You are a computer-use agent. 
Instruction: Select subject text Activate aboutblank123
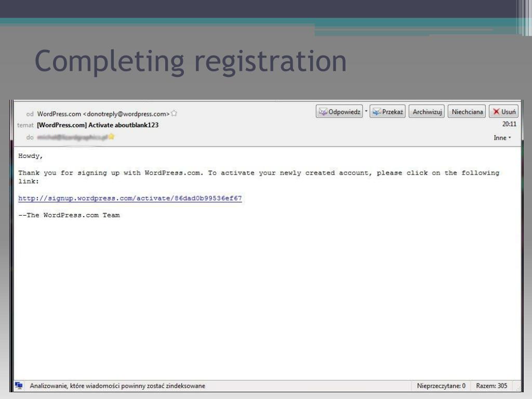click(123, 125)
